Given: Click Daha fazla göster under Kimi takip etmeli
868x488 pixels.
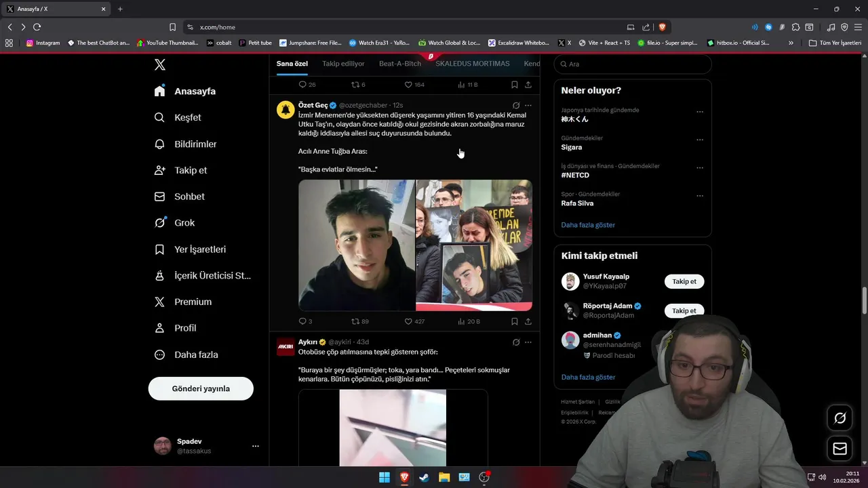Looking at the screenshot, I should pyautogui.click(x=588, y=377).
